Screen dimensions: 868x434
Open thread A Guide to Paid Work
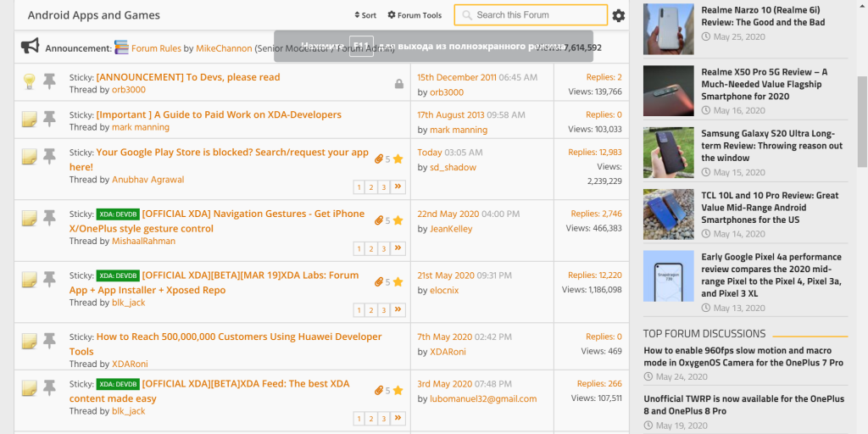coord(219,114)
